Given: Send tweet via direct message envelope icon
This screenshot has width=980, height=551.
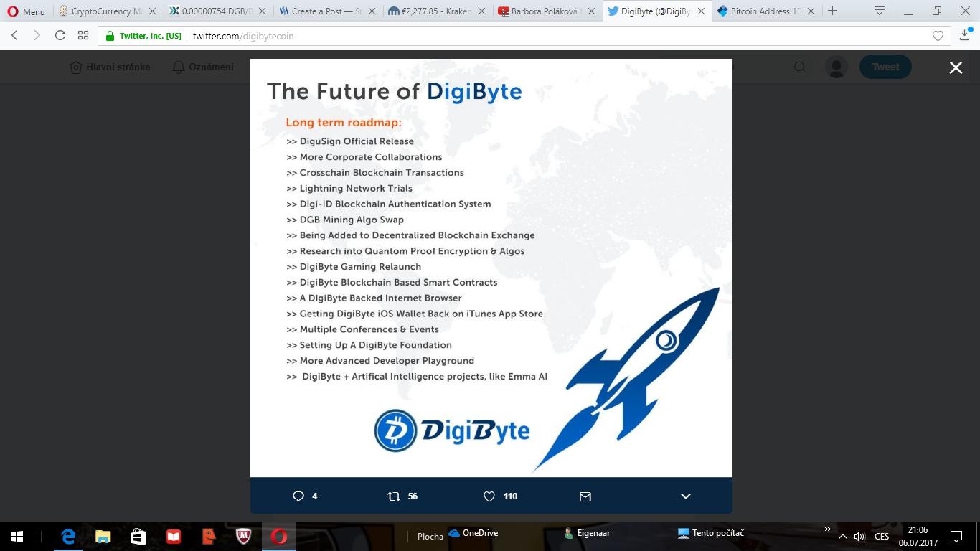Looking at the screenshot, I should coord(585,496).
